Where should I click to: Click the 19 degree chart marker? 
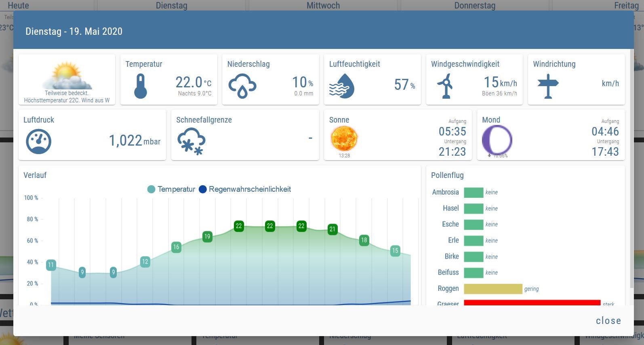[207, 237]
